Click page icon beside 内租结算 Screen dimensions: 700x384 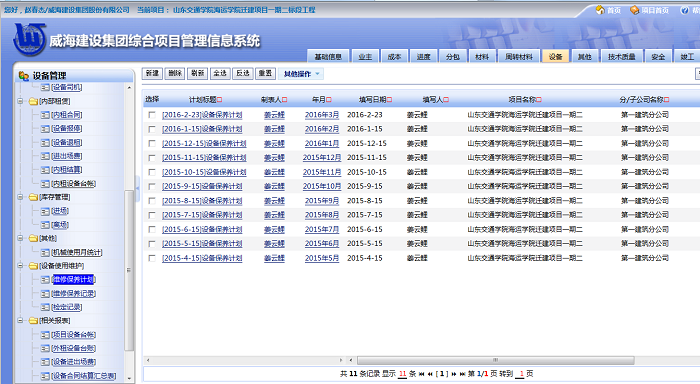coord(45,170)
